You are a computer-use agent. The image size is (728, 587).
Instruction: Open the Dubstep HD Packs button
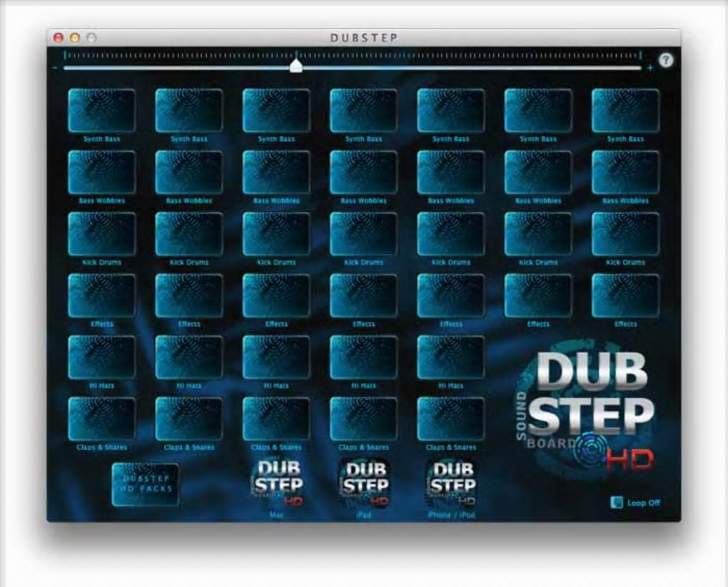pos(146,484)
